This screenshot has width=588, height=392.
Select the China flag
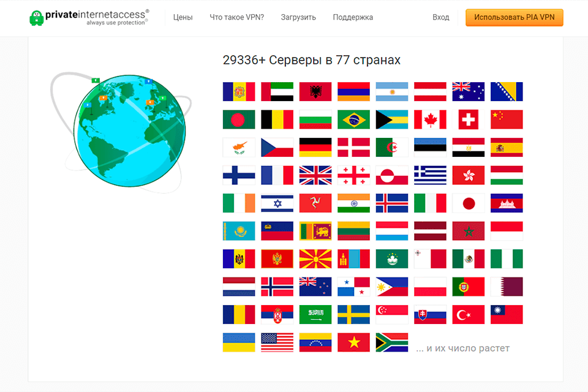tap(507, 119)
